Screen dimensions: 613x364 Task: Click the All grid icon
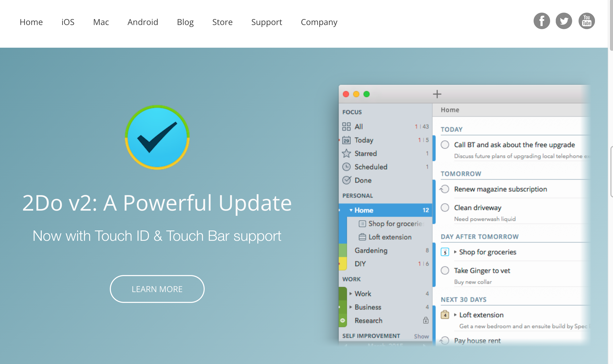346,127
